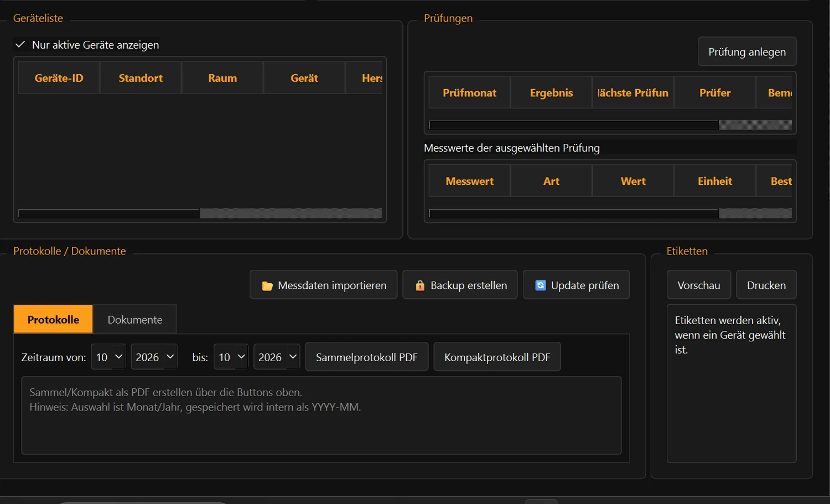830x504 pixels.
Task: Open the 'bis' month dropdown
Action: coord(231,357)
